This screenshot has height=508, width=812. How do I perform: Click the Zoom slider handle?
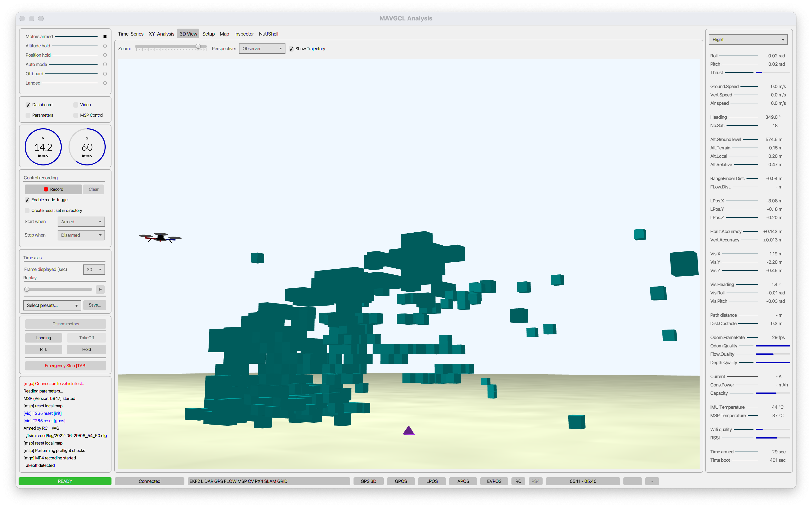(x=198, y=46)
